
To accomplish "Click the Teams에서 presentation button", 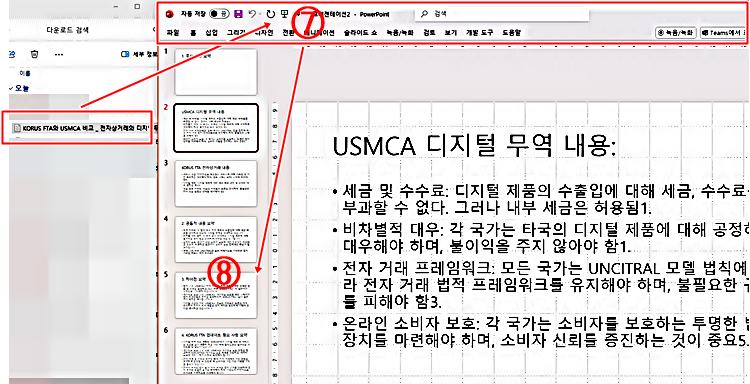I will [x=724, y=33].
